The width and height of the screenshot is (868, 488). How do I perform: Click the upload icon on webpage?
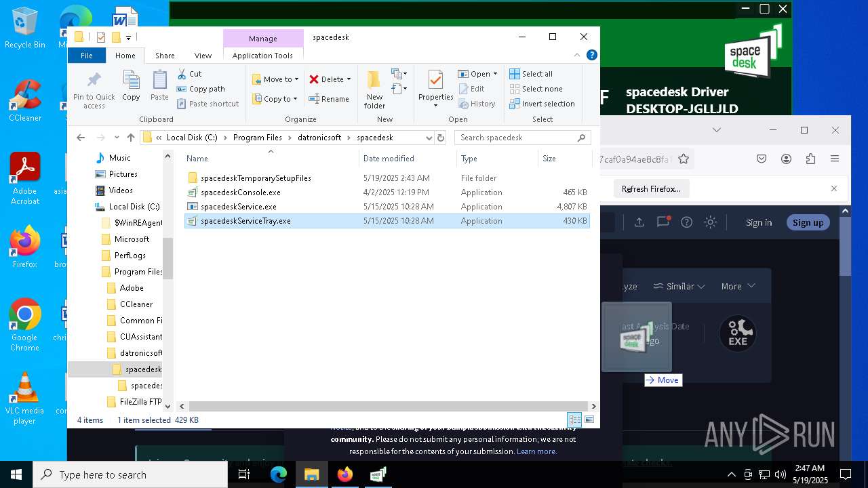(x=639, y=222)
